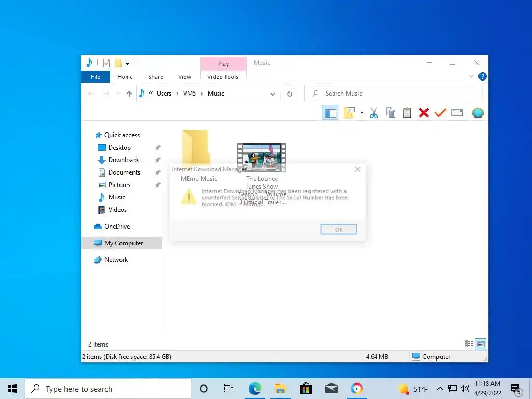This screenshot has width=532, height=399.
Task: Open the notification center icon
Action: 516,390
